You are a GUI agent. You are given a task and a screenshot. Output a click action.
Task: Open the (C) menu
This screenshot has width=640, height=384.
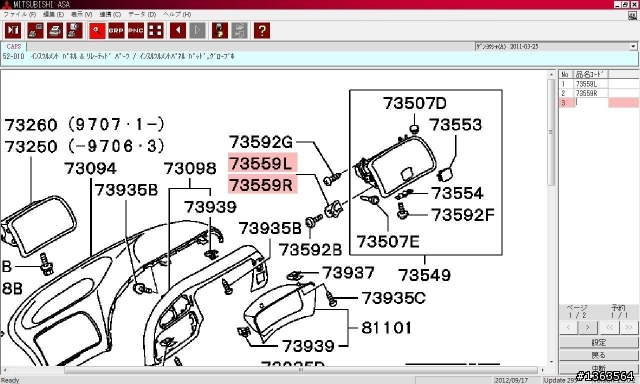[110, 14]
